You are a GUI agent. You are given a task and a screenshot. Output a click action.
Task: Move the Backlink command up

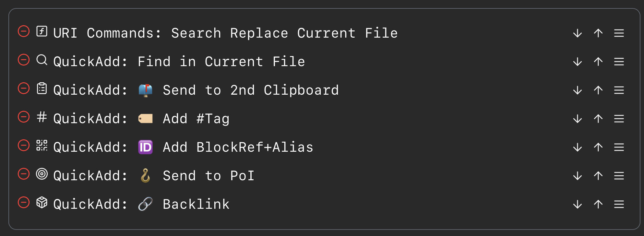click(x=598, y=204)
